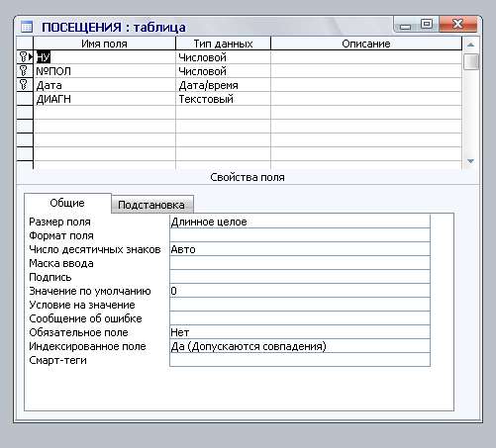
Task: Select the №ПОЛ field name
Action: click(x=104, y=71)
